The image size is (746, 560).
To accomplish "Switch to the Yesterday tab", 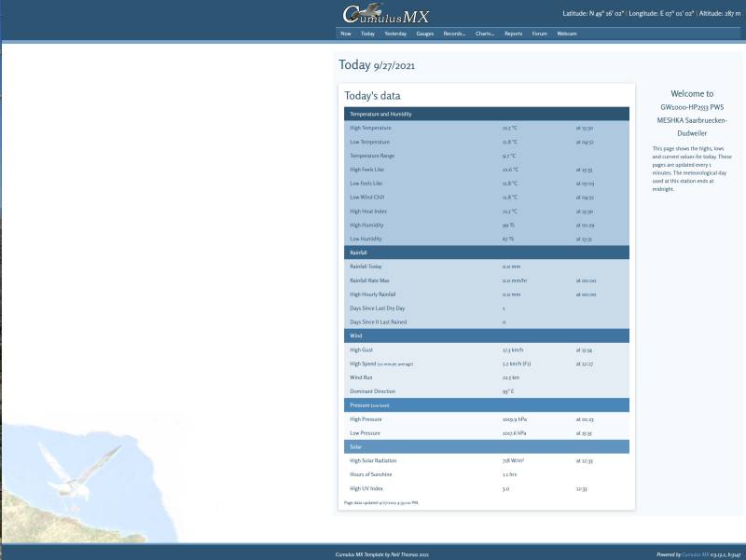I will coord(395,34).
